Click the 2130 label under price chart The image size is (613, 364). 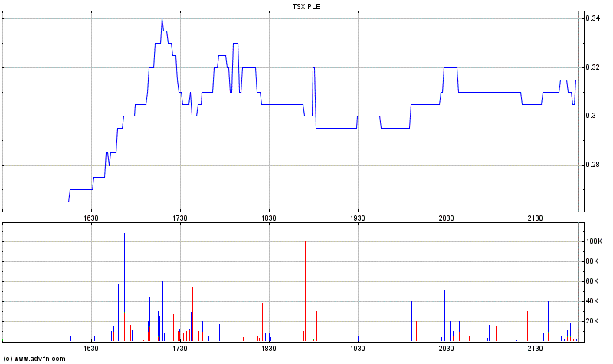pyautogui.click(x=535, y=218)
